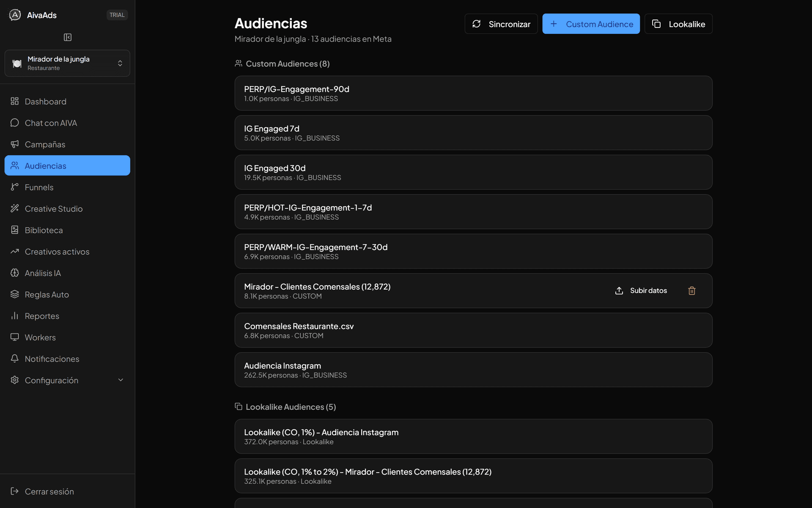Click the Custom Audiences (8) heading
The height and width of the screenshot is (508, 812).
click(288, 63)
